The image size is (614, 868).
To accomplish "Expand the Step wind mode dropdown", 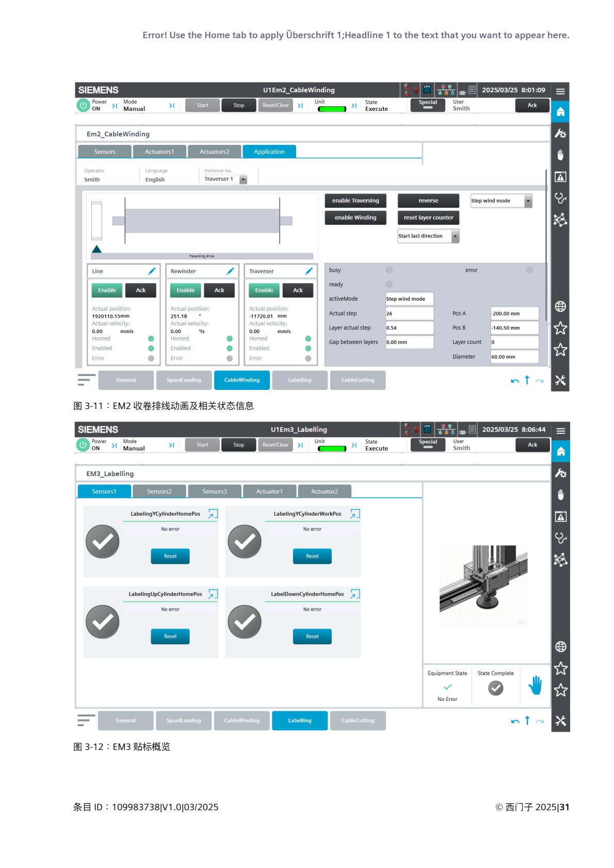I will tap(528, 201).
